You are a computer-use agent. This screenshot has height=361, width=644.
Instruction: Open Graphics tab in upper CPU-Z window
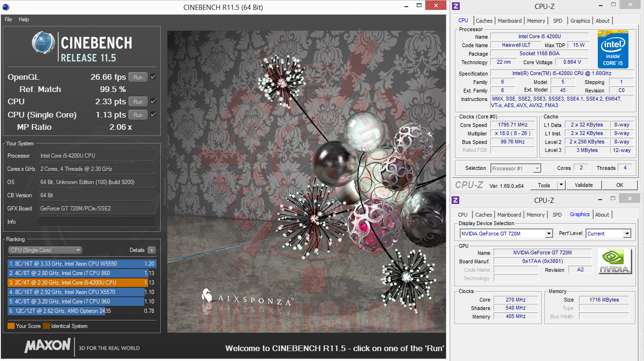[580, 21]
